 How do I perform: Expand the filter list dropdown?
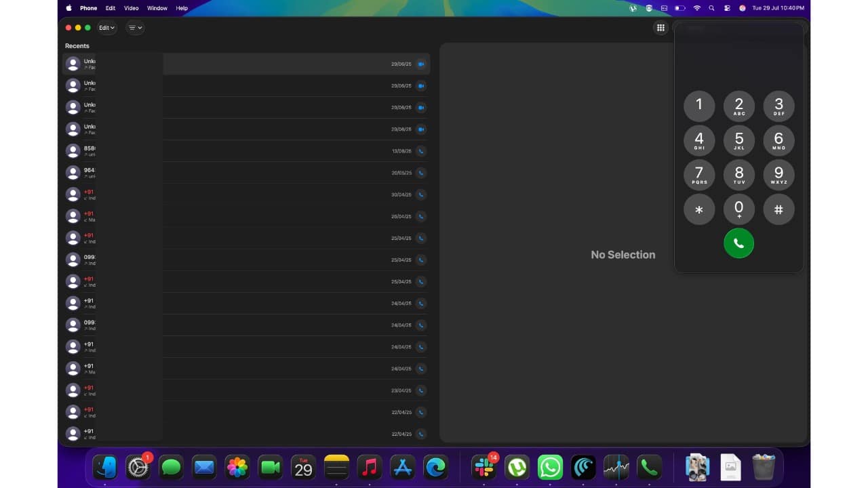pos(135,28)
